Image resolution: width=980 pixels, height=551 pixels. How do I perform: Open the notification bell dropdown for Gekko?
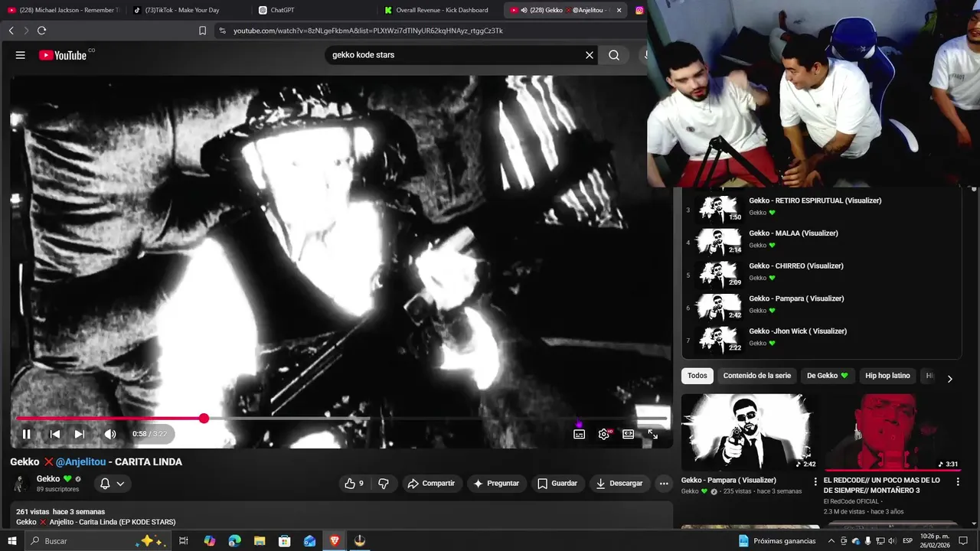point(112,484)
